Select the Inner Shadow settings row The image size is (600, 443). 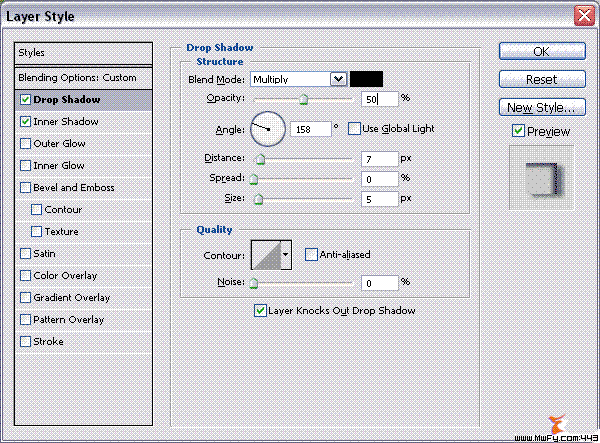[83, 122]
